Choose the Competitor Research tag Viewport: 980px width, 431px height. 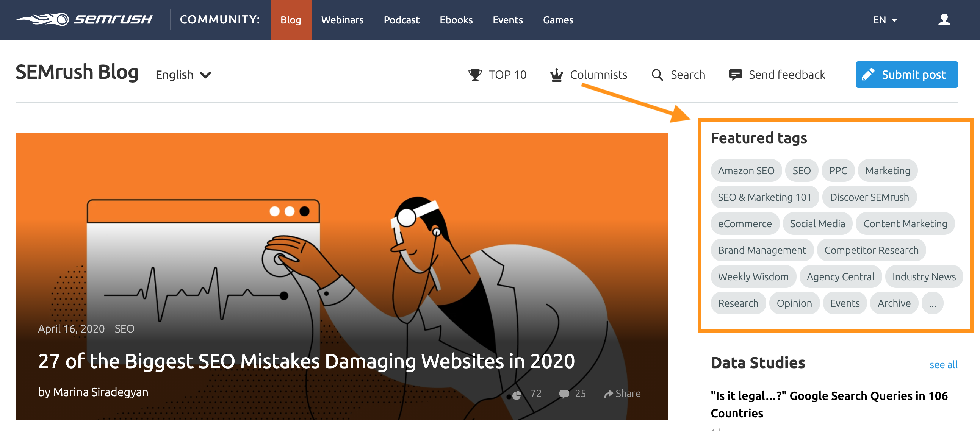pos(871,250)
